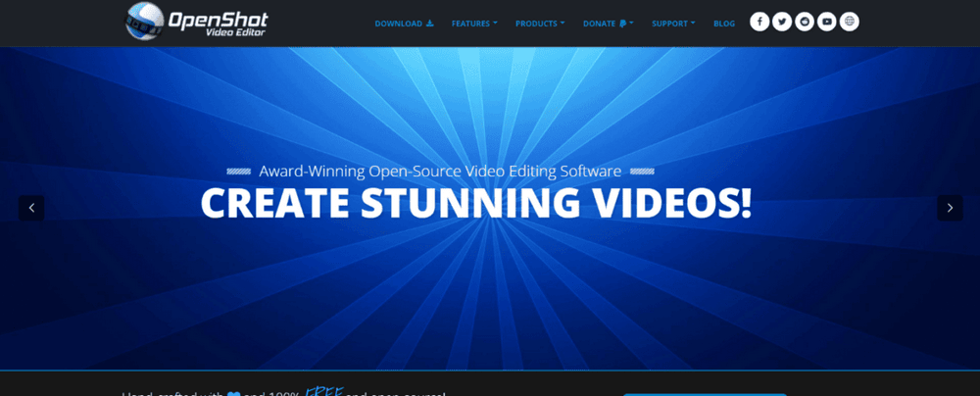980x396 pixels.
Task: Click the 'Create Stunning Videos!' headline
Action: pos(476,203)
